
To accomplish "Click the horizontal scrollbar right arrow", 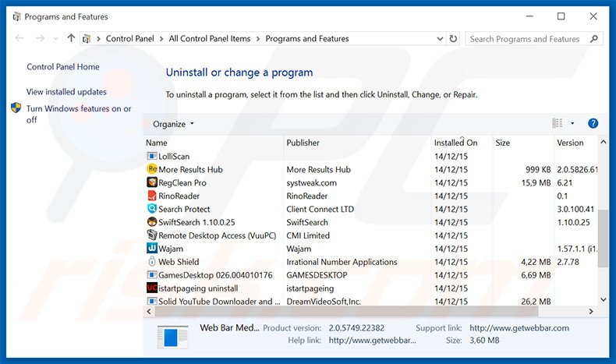I will (591, 311).
